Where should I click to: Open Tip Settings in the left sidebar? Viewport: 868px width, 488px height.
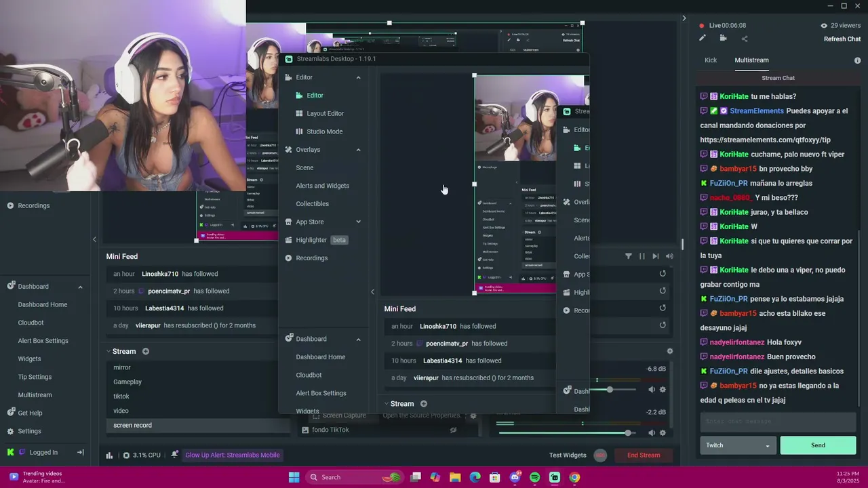tap(35, 377)
